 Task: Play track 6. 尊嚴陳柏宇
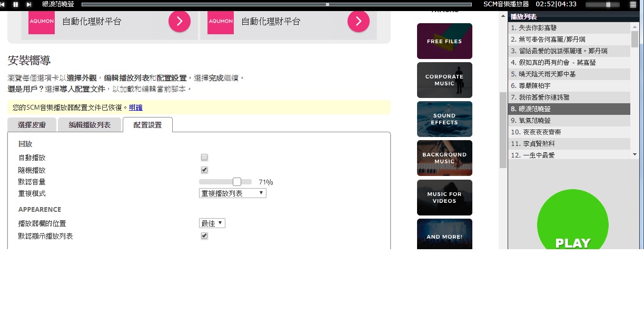click(569, 86)
